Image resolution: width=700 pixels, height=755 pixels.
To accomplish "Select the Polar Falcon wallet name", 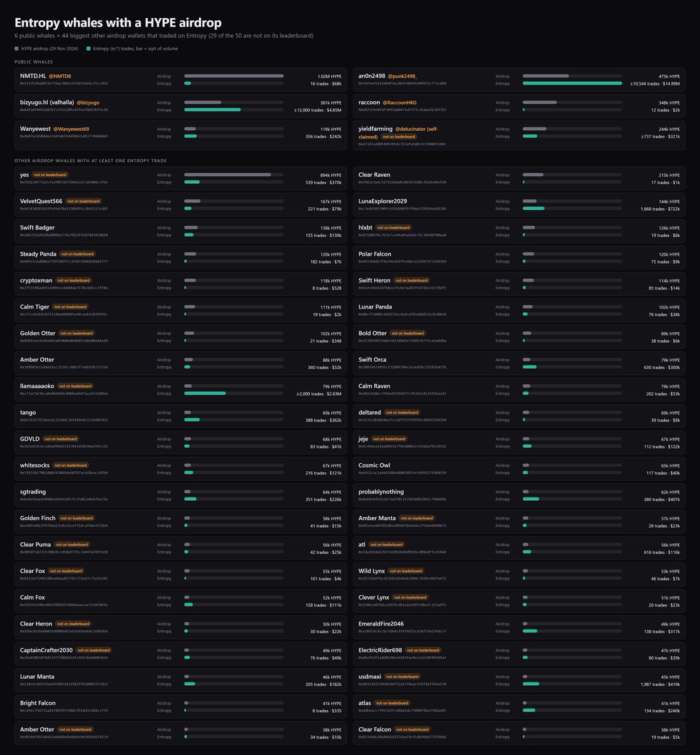I will 375,254.
